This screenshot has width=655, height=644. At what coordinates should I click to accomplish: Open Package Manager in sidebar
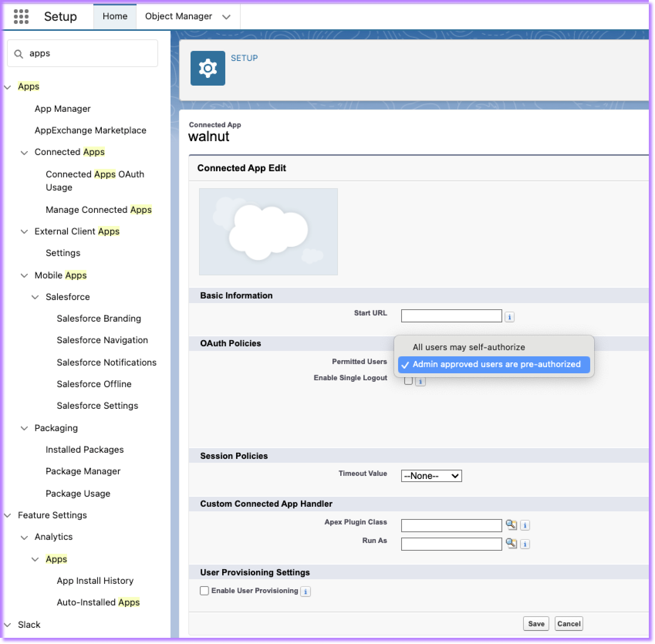point(83,471)
